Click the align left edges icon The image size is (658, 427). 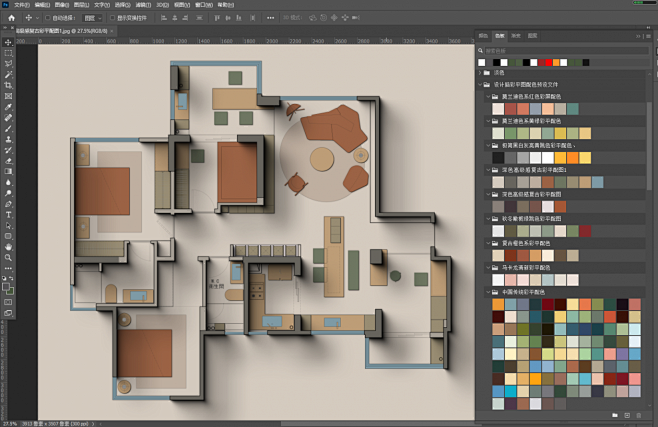164,18
